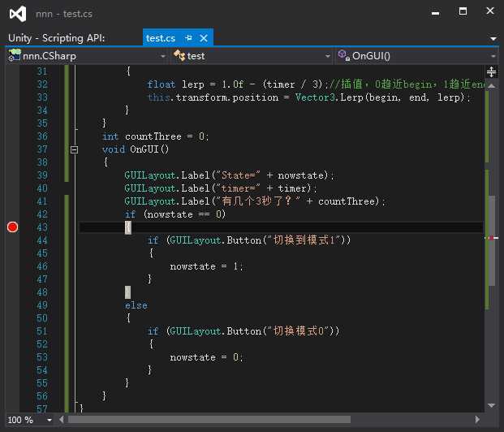Image resolution: width=504 pixels, height=432 pixels.
Task: Open the OnGUI() member dropdown
Action: click(x=493, y=56)
